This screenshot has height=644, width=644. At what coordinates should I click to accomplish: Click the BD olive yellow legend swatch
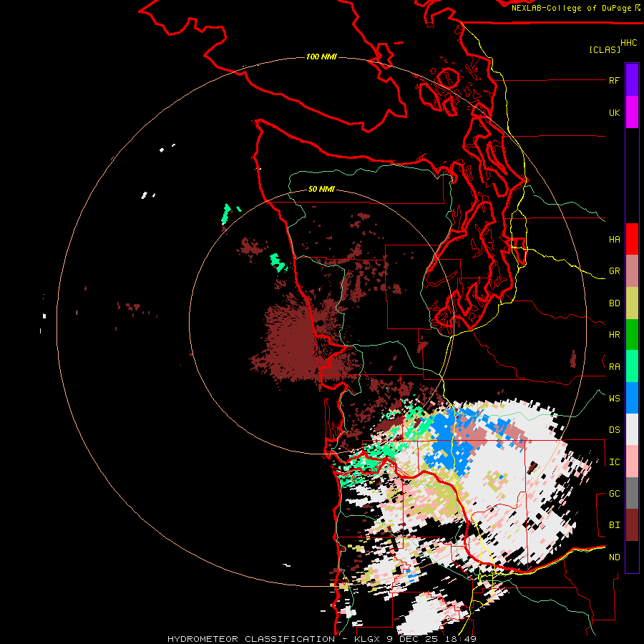click(x=632, y=303)
